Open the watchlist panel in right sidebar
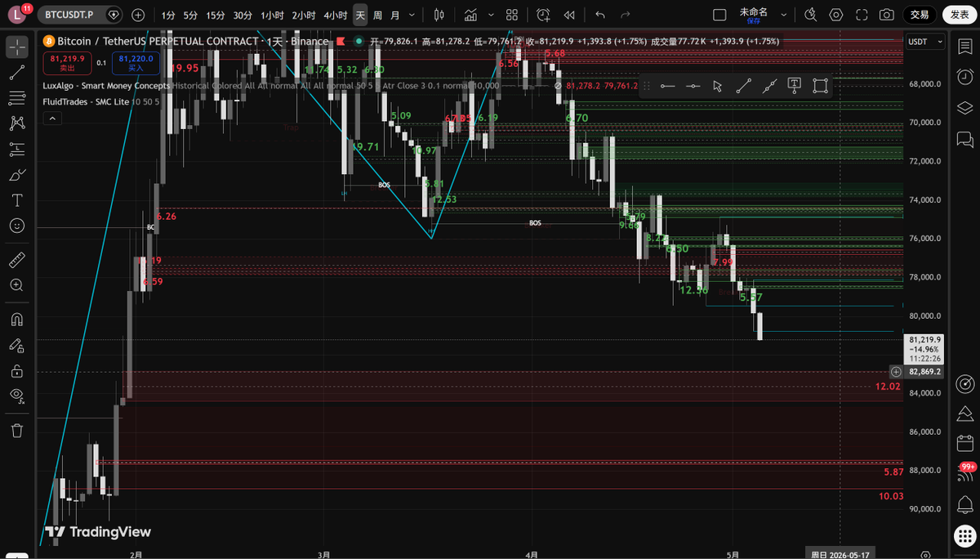This screenshot has height=559, width=980. pyautogui.click(x=964, y=47)
